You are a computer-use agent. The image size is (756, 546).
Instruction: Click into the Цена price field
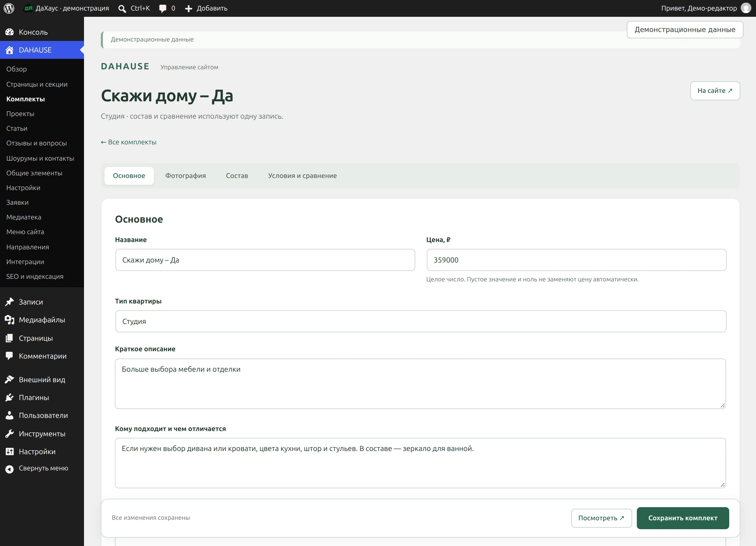[576, 260]
